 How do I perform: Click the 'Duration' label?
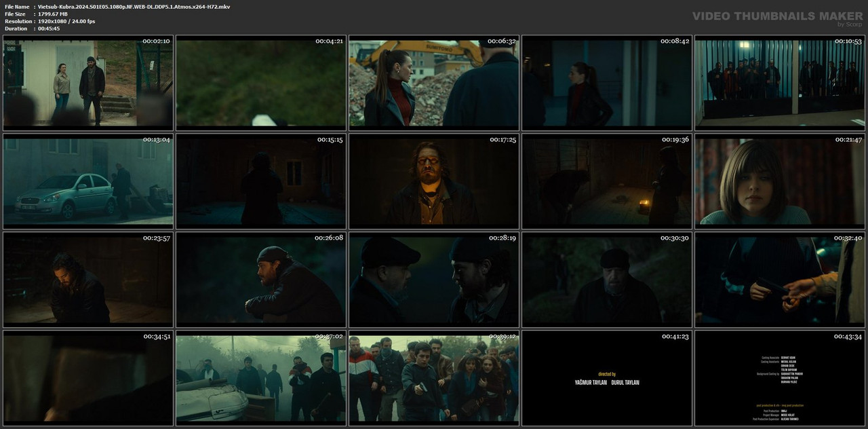tap(16, 29)
